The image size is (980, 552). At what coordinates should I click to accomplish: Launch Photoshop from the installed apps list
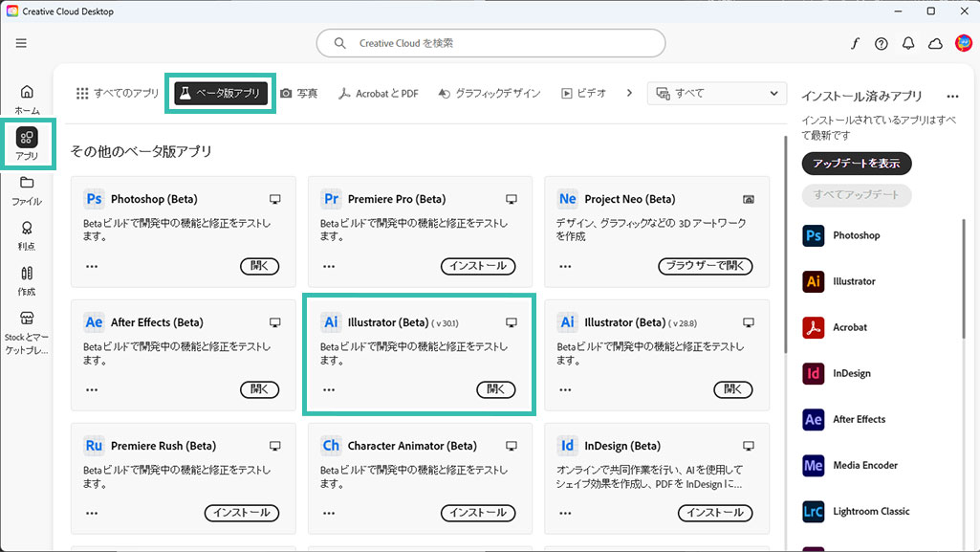pos(856,235)
